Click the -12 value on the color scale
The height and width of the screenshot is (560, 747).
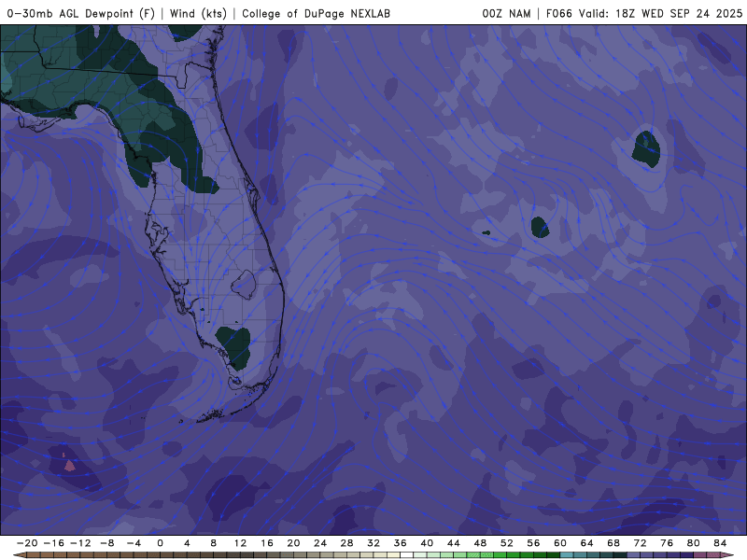pyautogui.click(x=80, y=543)
